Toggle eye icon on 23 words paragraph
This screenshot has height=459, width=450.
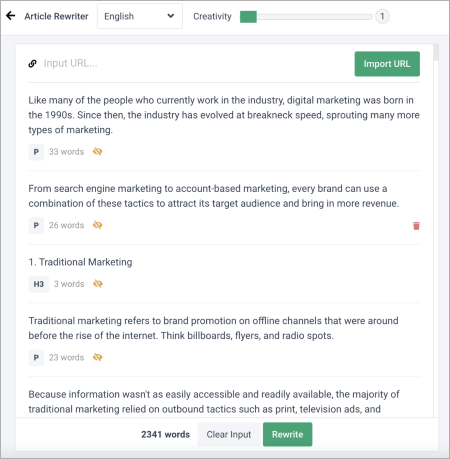tap(97, 357)
